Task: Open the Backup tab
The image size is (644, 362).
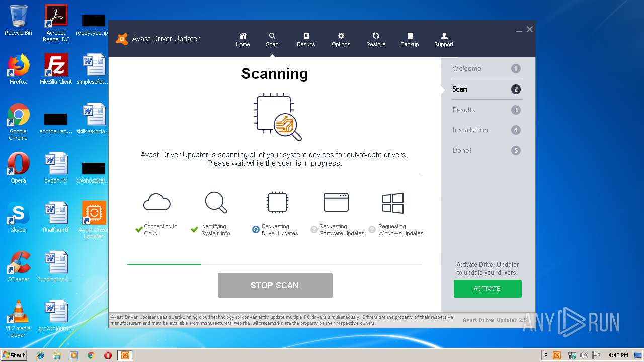Action: point(410,40)
